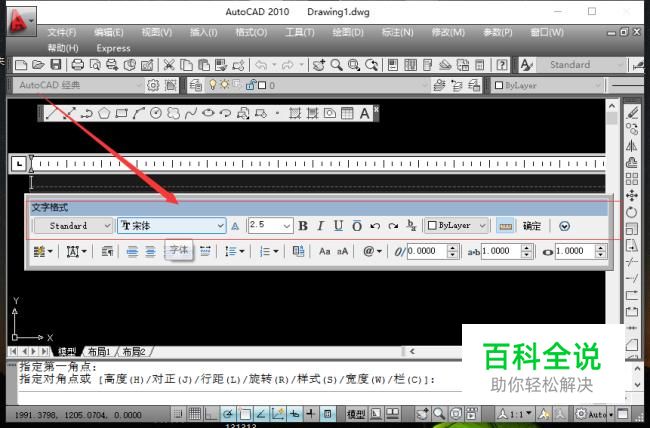Screen dimensions: 650x428
Task: Toggle Polar tracking in status bar
Action: (x=228, y=413)
